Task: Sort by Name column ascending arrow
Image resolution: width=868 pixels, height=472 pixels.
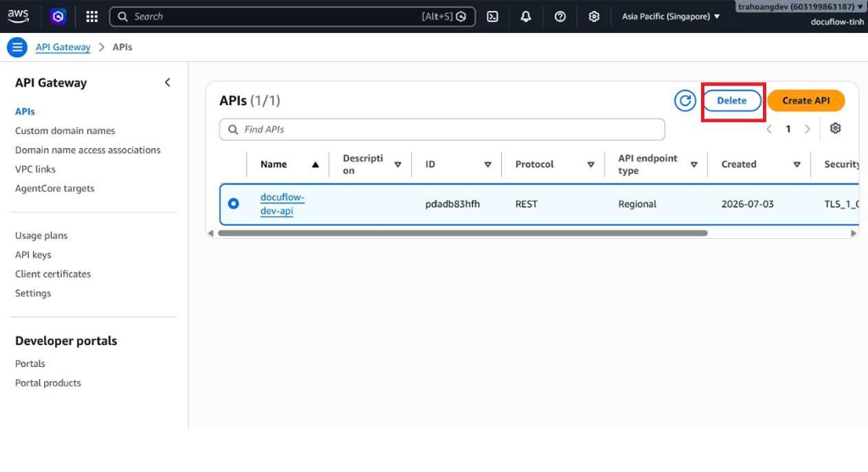Action: pyautogui.click(x=315, y=164)
